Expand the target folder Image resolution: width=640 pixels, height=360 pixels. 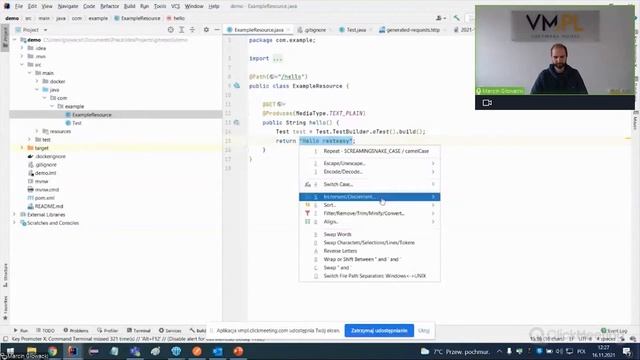point(22,148)
